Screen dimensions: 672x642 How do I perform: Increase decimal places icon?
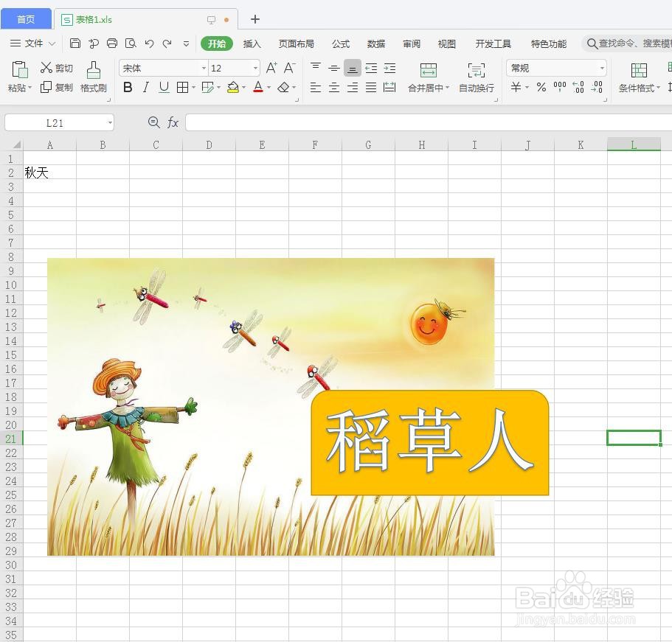point(578,88)
